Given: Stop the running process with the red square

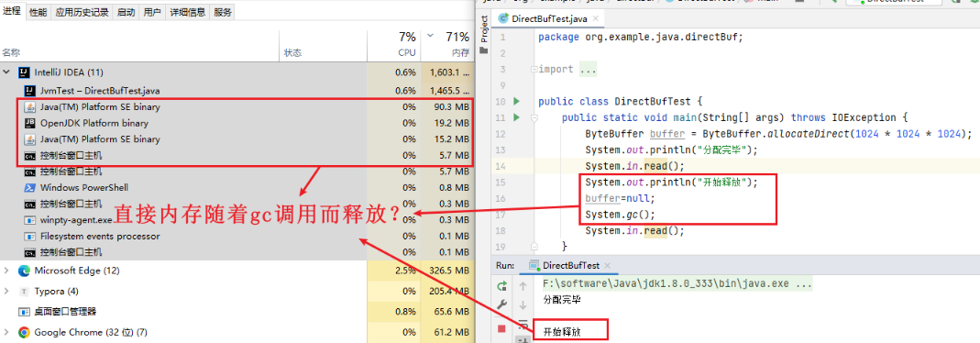Looking at the screenshot, I should pos(501,328).
